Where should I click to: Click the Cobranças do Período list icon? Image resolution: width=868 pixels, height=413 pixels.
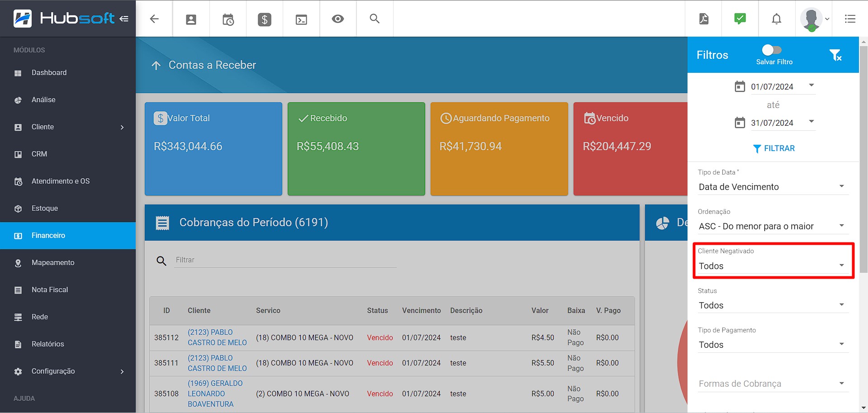[x=162, y=223]
